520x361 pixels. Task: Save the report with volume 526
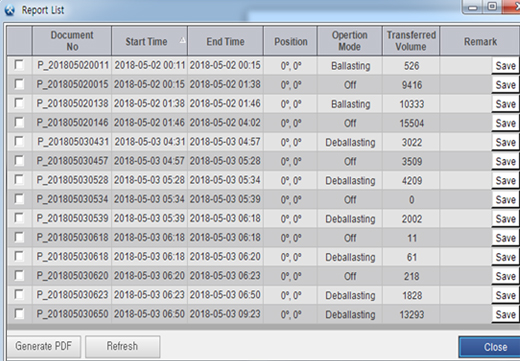(x=505, y=66)
